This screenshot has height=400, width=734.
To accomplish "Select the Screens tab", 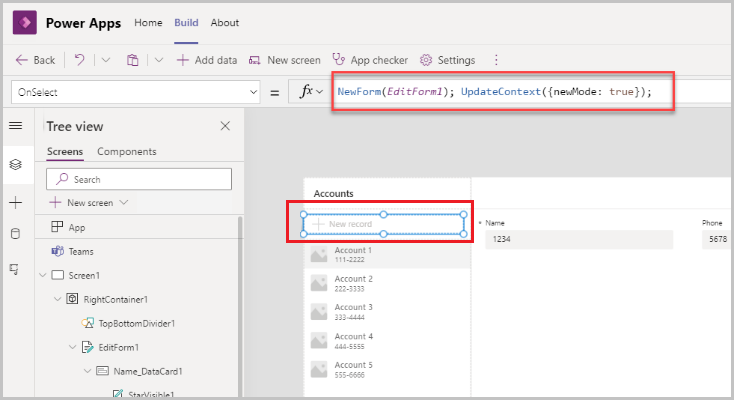I will tap(65, 151).
